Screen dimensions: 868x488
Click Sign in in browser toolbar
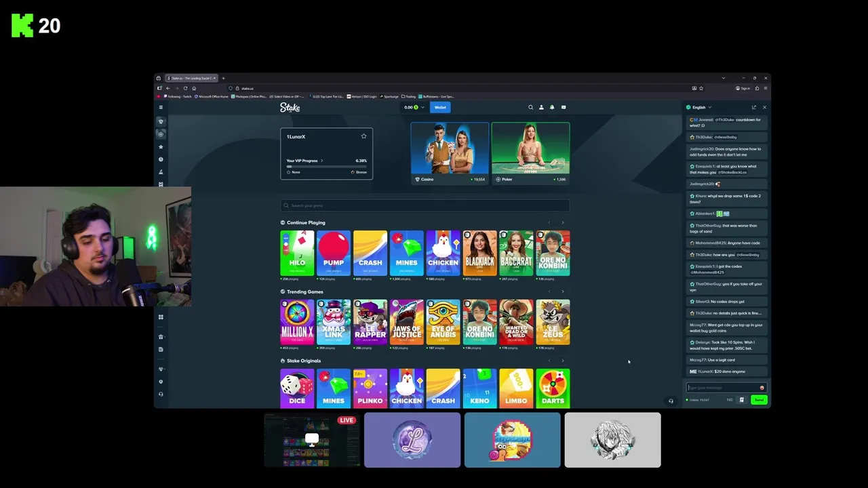pos(743,88)
